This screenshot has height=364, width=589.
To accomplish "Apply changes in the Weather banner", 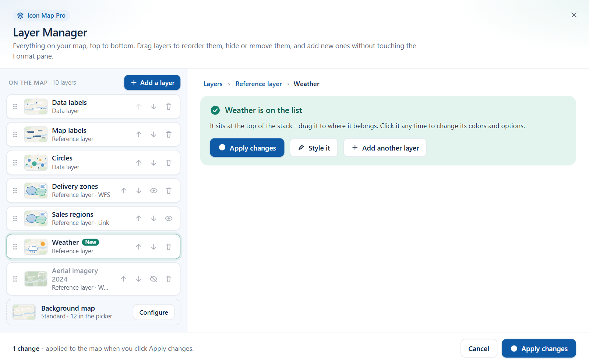I will [247, 148].
